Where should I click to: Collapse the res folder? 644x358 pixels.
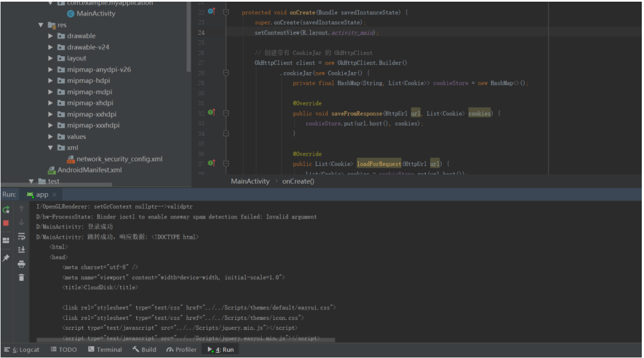coord(41,25)
